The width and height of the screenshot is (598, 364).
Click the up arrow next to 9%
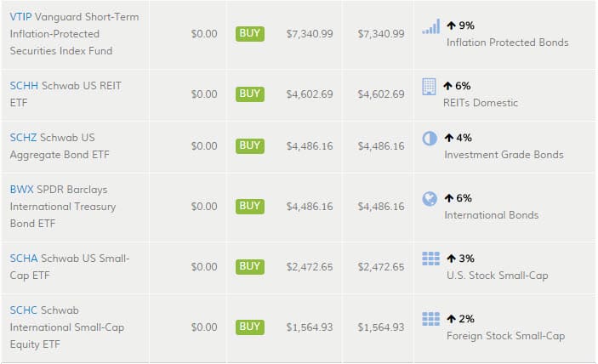[451, 26]
